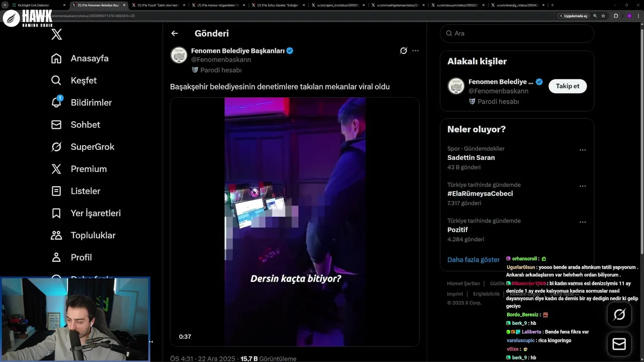Click the X logo in the sidebar
This screenshot has height=362, width=644.
(56, 34)
